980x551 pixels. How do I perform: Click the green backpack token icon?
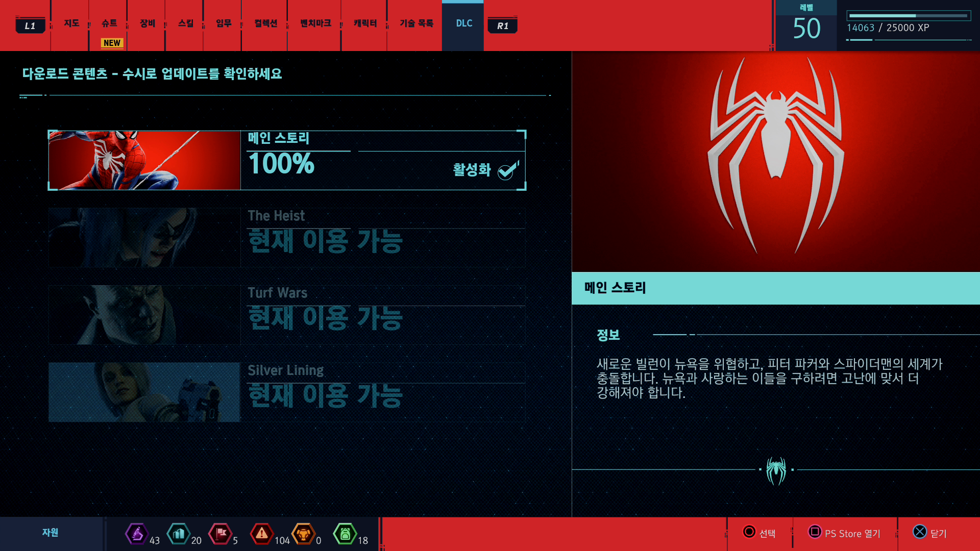pos(345,534)
